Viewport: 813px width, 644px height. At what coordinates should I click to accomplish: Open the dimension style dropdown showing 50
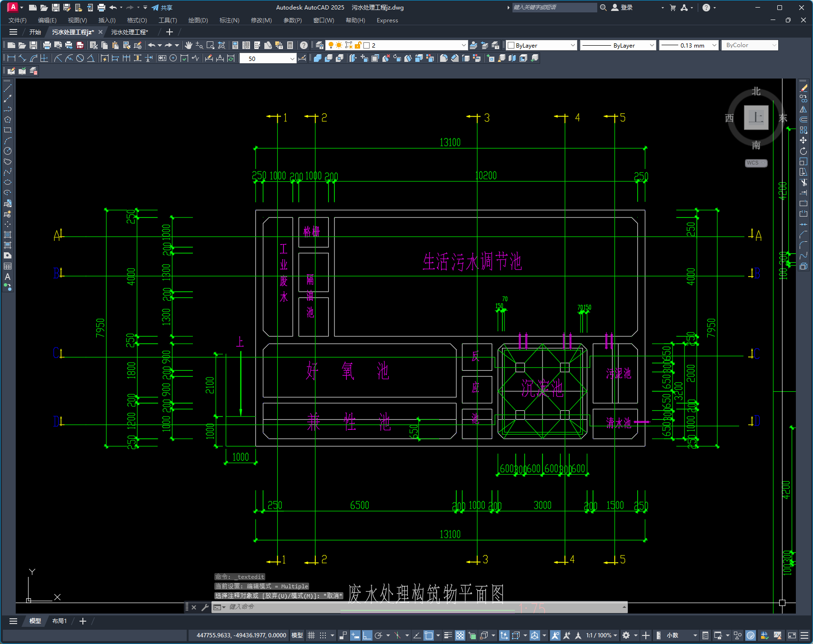pyautogui.click(x=268, y=59)
